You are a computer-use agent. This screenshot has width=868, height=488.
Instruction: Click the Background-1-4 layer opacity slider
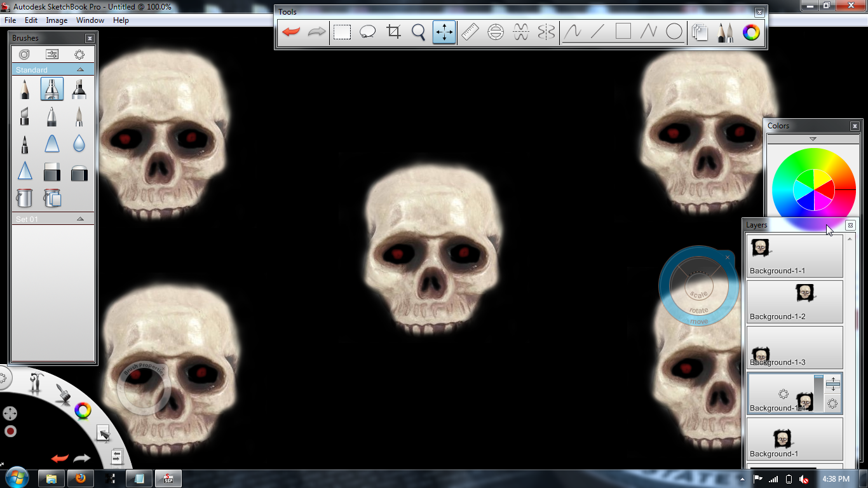[x=819, y=393]
